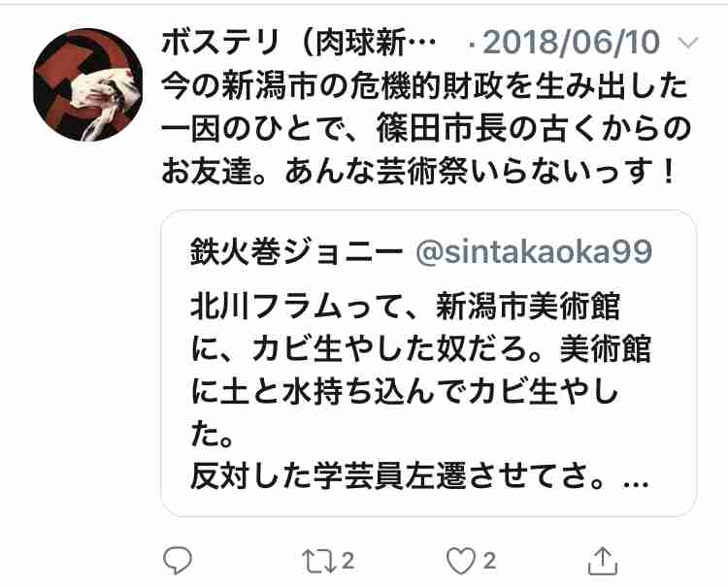
Task: Click the quoted line 土と水持ち込んで
Action: click(x=405, y=392)
